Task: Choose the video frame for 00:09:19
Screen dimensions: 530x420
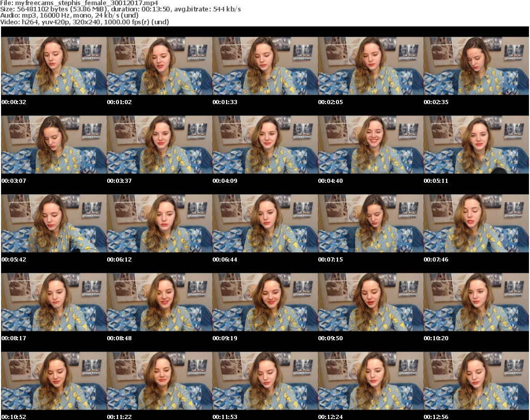Action: (x=265, y=302)
